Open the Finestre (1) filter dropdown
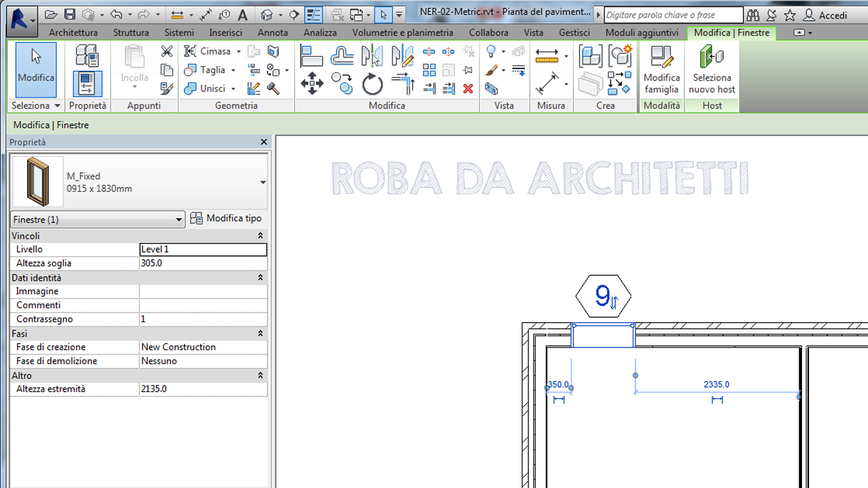 98,220
